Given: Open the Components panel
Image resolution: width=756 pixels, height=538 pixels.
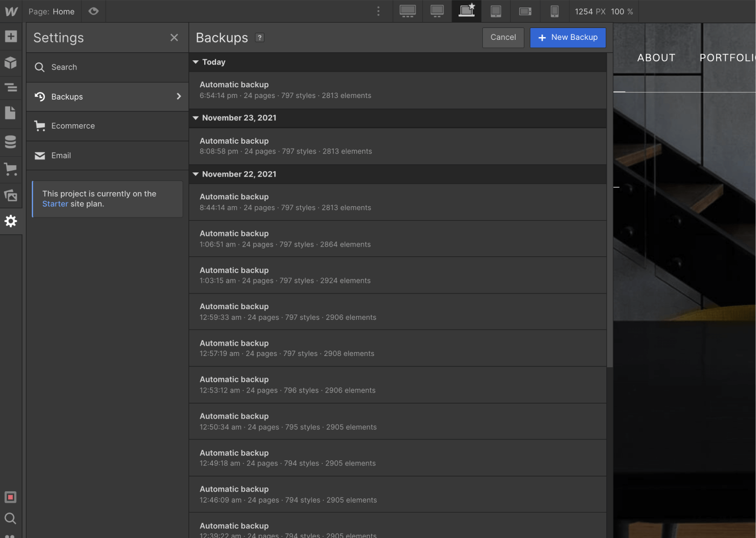Looking at the screenshot, I should [11, 63].
